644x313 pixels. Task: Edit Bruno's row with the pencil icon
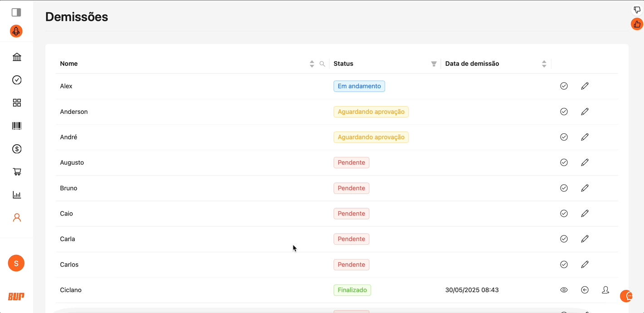coord(585,188)
